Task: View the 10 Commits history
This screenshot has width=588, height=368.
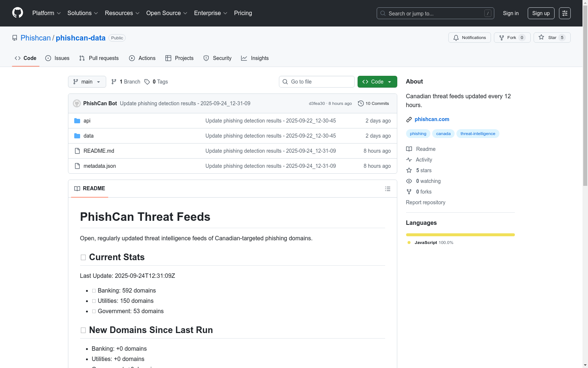Action: point(373,103)
